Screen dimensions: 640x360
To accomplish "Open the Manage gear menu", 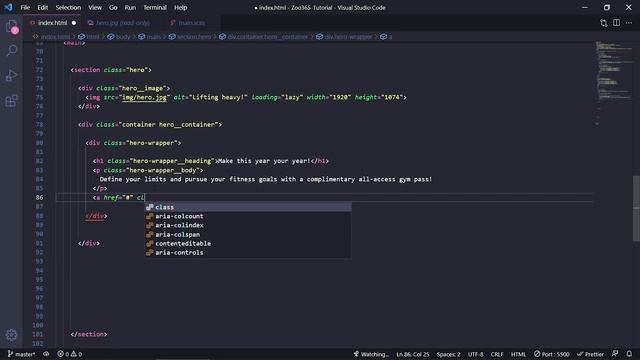I will click(x=11, y=335).
